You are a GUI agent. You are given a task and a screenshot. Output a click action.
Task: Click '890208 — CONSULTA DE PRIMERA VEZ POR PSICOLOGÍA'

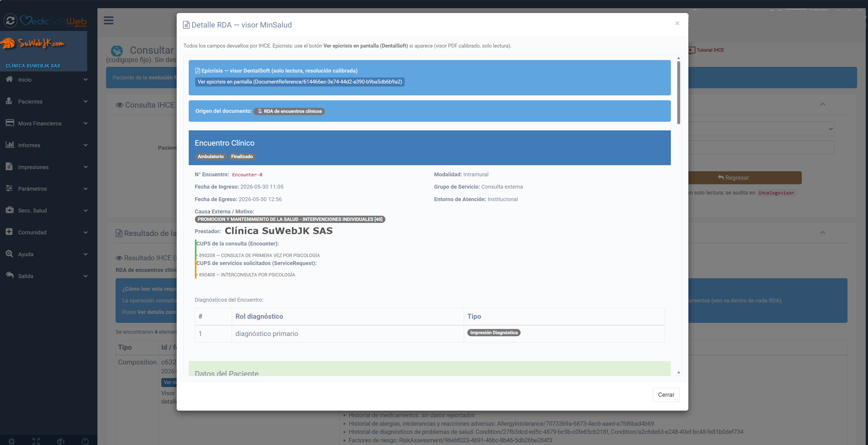click(259, 255)
